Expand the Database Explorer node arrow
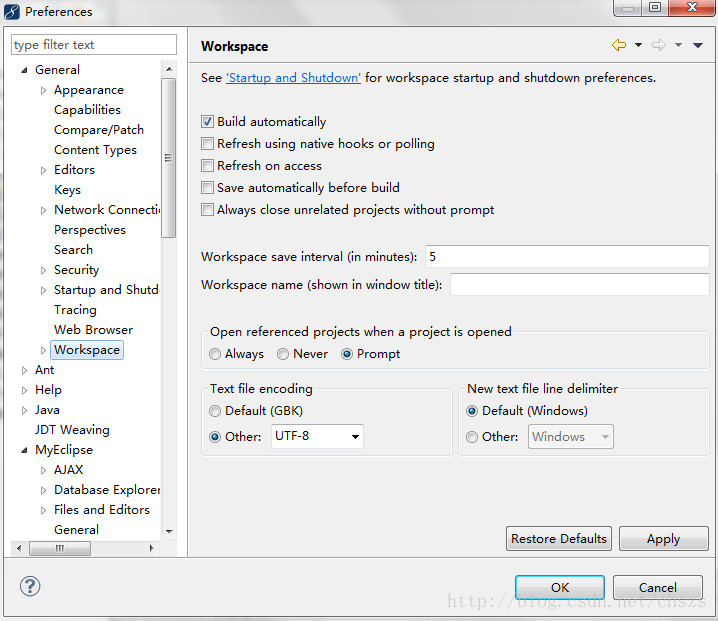Image resolution: width=718 pixels, height=621 pixels. [44, 490]
